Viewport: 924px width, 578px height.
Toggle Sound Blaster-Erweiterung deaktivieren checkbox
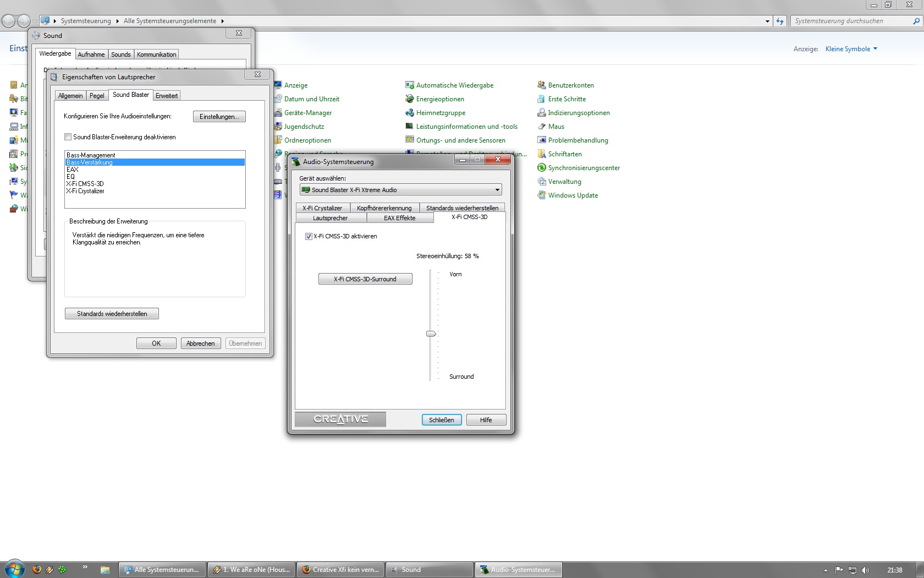click(68, 137)
